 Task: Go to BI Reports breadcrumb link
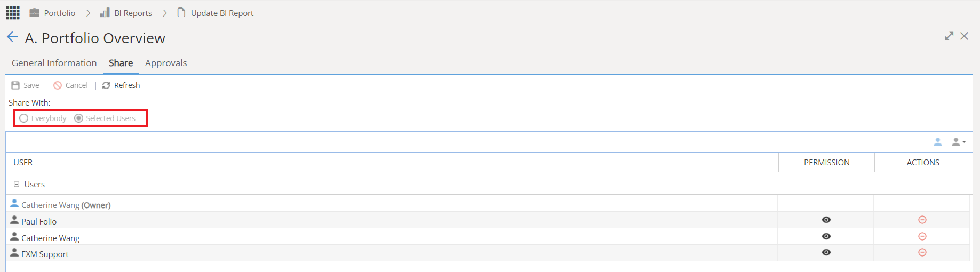click(x=126, y=13)
